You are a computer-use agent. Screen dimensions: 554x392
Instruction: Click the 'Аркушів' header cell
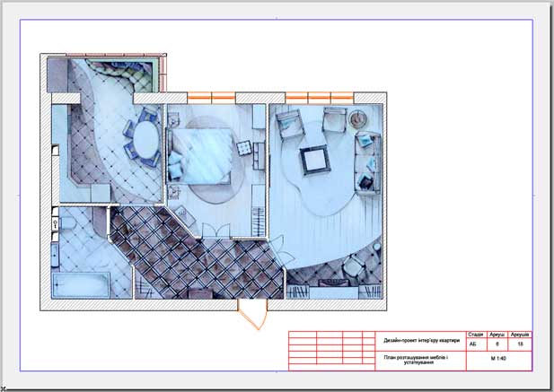[520, 334]
